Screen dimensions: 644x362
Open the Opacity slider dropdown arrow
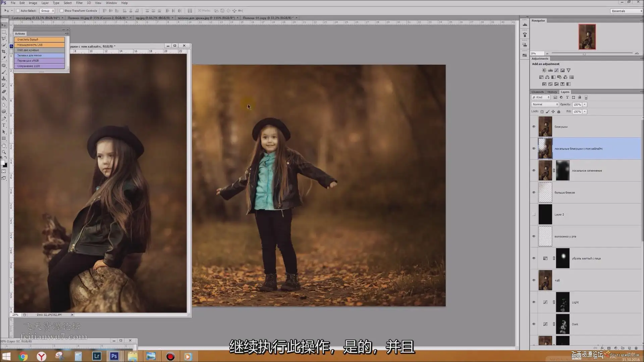(x=585, y=105)
